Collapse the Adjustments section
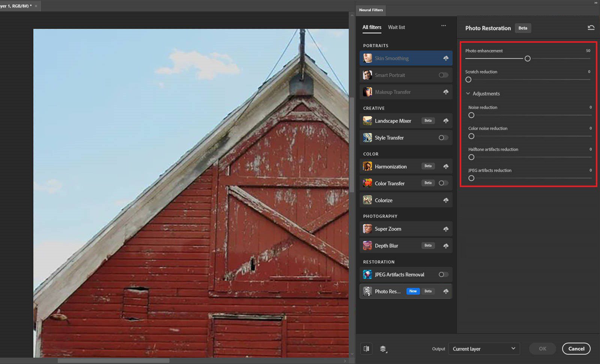The height and width of the screenshot is (364, 600). 468,93
